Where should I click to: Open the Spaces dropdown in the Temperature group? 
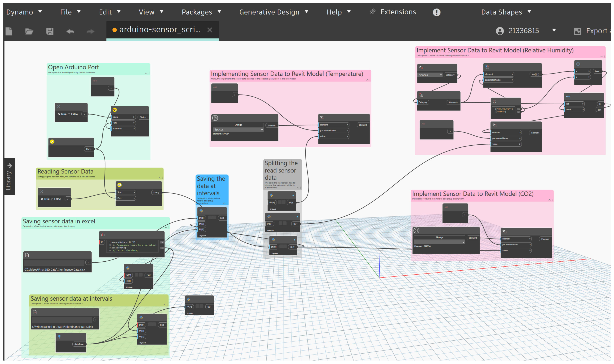238,130
